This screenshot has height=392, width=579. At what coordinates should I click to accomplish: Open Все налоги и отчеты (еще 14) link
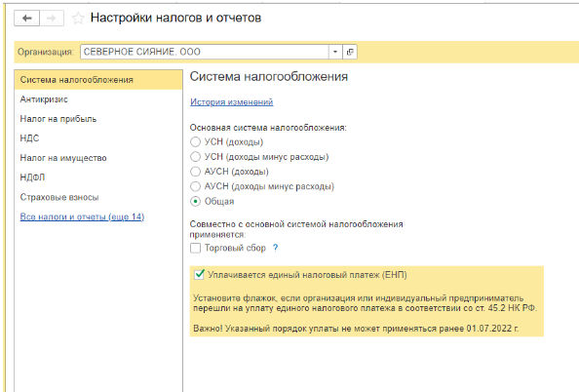point(82,216)
